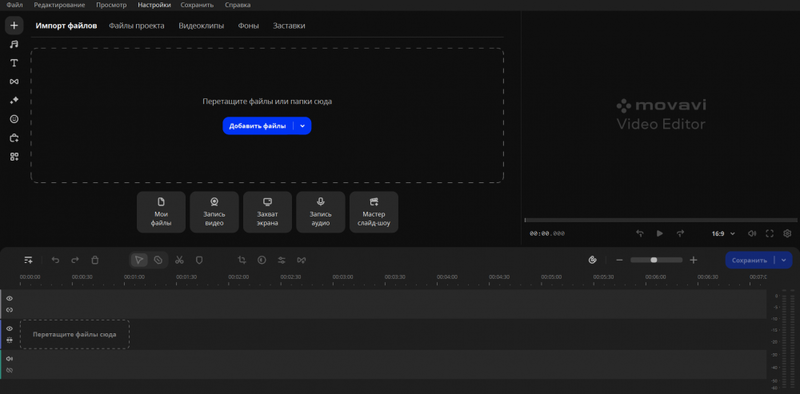The height and width of the screenshot is (394, 800).
Task: Click the Split scissors icon
Action: point(179,260)
